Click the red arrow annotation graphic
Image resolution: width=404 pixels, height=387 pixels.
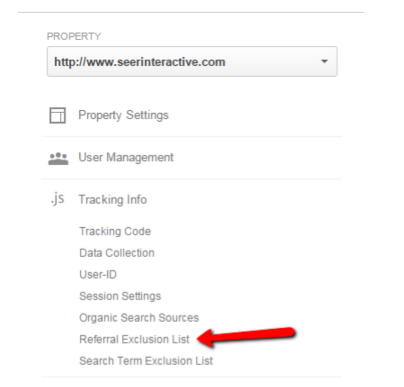pyautogui.click(x=246, y=337)
